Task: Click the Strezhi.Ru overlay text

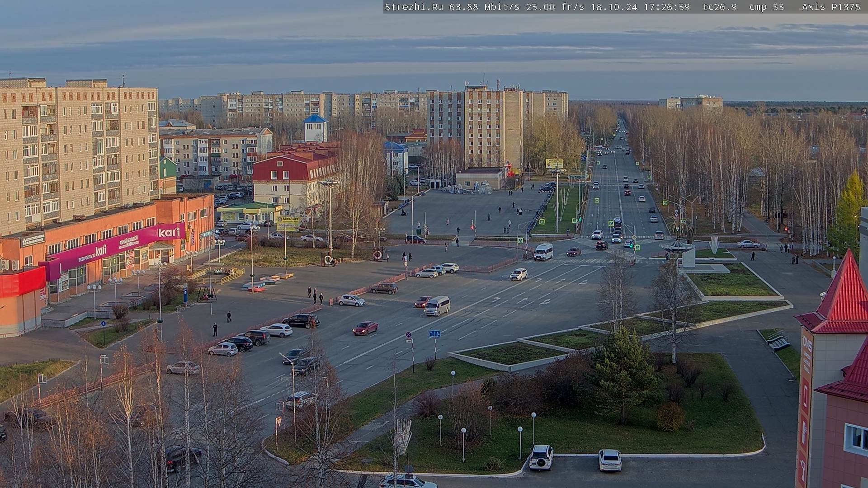Action: [414, 7]
